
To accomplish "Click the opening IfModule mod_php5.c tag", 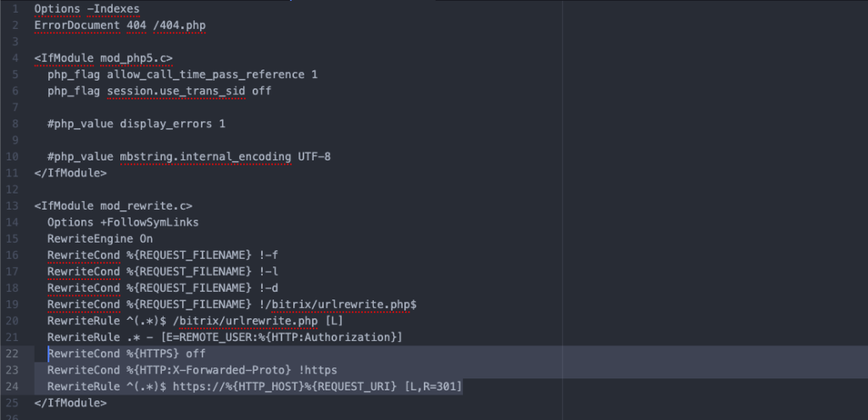I will coord(103,58).
